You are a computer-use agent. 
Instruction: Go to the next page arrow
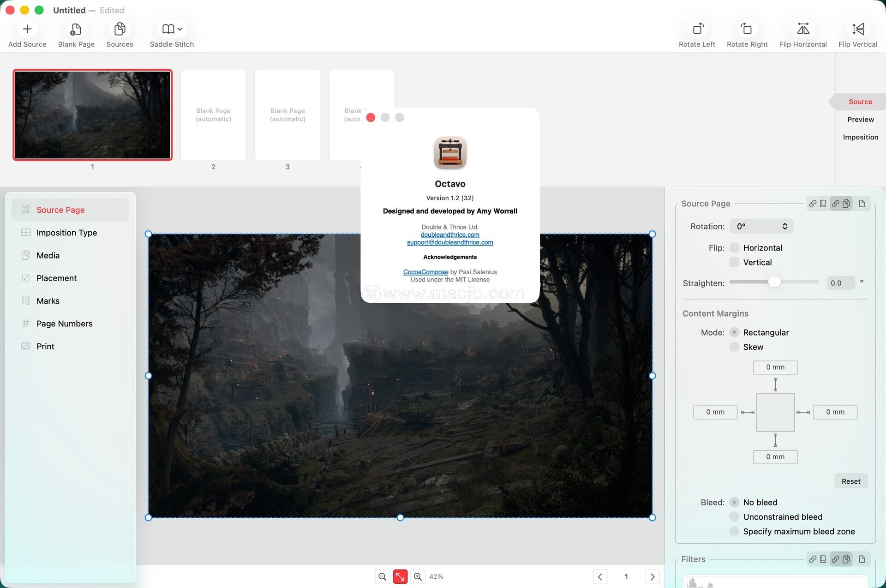(x=652, y=576)
